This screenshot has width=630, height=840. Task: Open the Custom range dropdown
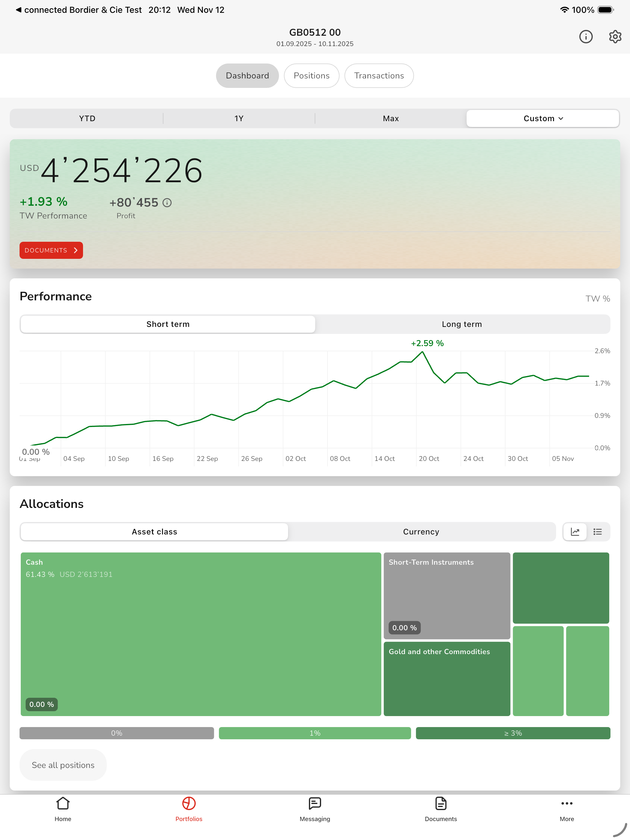click(x=543, y=118)
